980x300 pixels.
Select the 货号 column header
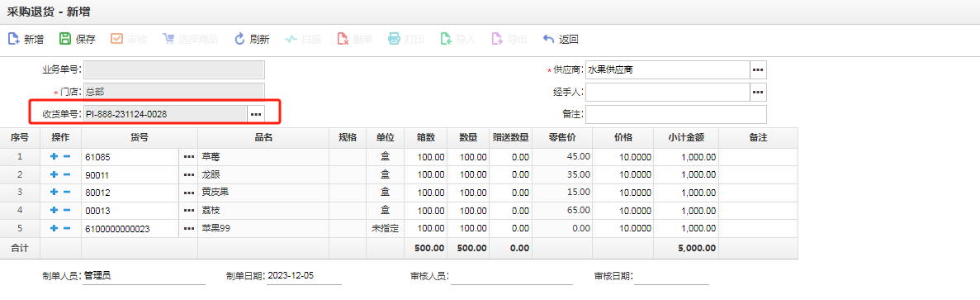[140, 138]
